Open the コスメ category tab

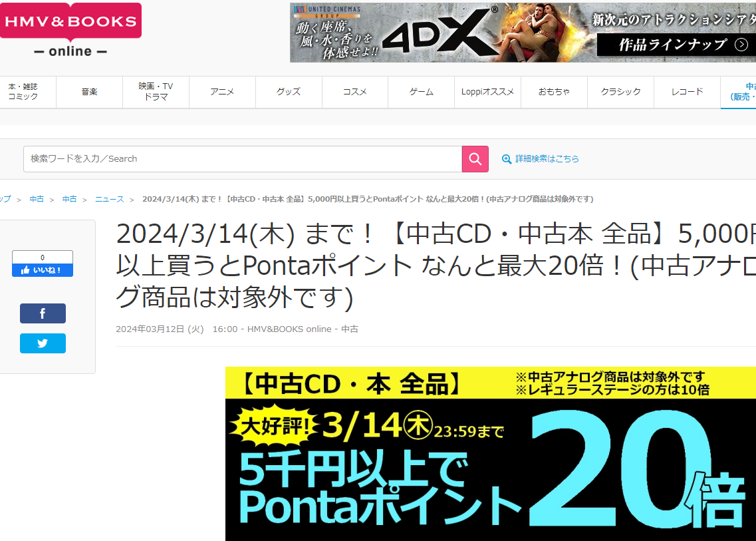[355, 92]
